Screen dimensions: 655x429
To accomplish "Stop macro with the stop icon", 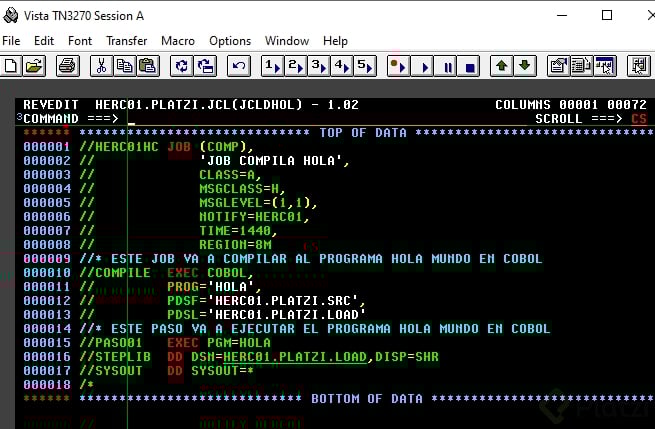I will point(469,66).
